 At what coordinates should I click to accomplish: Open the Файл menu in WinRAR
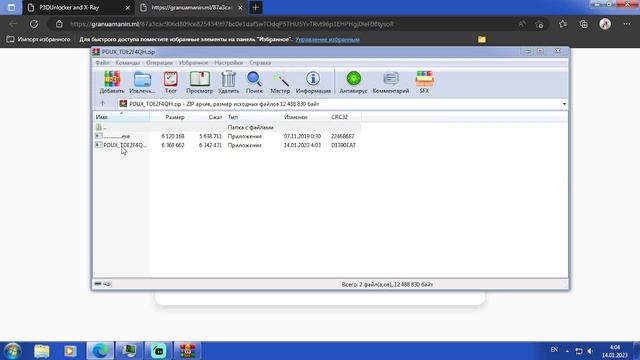102,63
